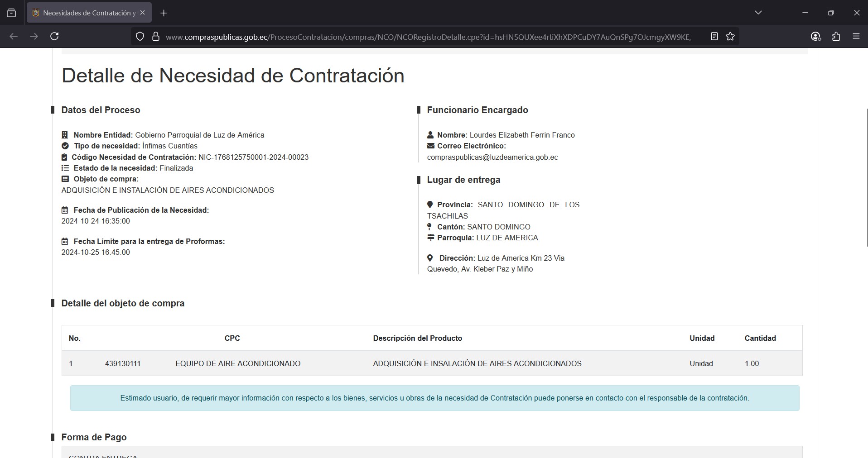Image resolution: width=868 pixels, height=458 pixels.
Task: Focus the compraspublicas URL address bar
Action: [x=428, y=37]
